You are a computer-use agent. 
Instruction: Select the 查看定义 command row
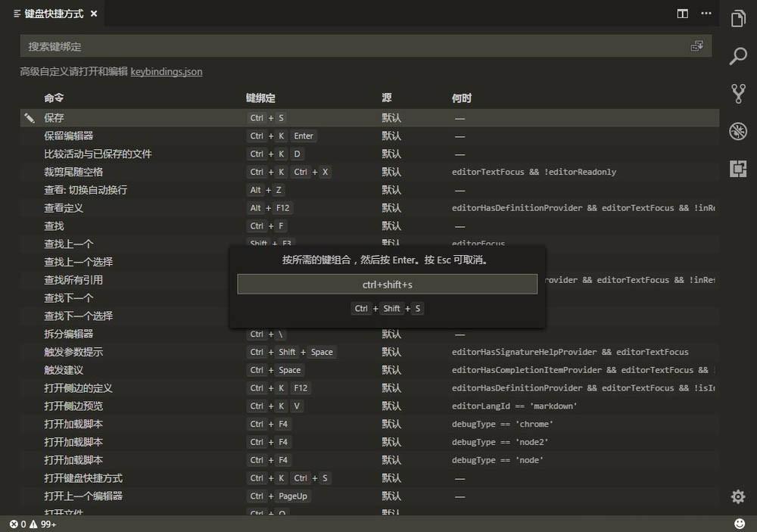[x=114, y=207]
